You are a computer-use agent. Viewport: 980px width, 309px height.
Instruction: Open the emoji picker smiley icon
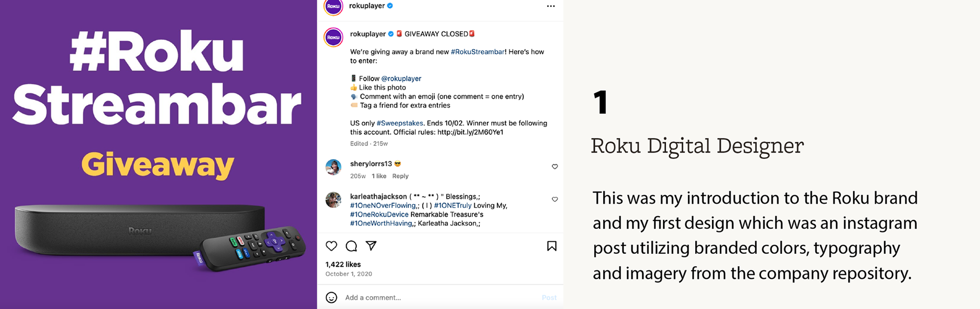(331, 298)
